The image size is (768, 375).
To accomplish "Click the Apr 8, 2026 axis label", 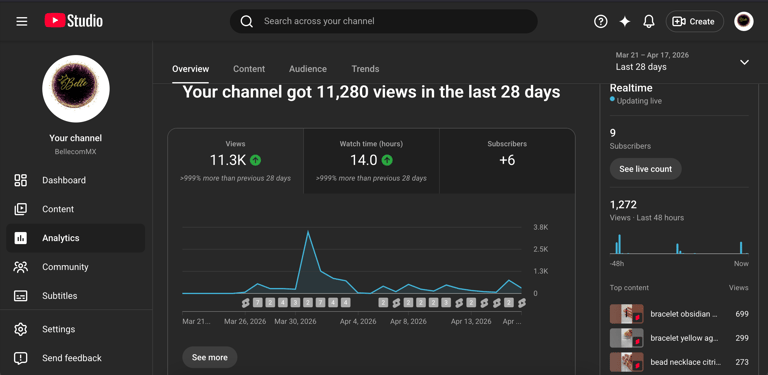I will pyautogui.click(x=408, y=322).
